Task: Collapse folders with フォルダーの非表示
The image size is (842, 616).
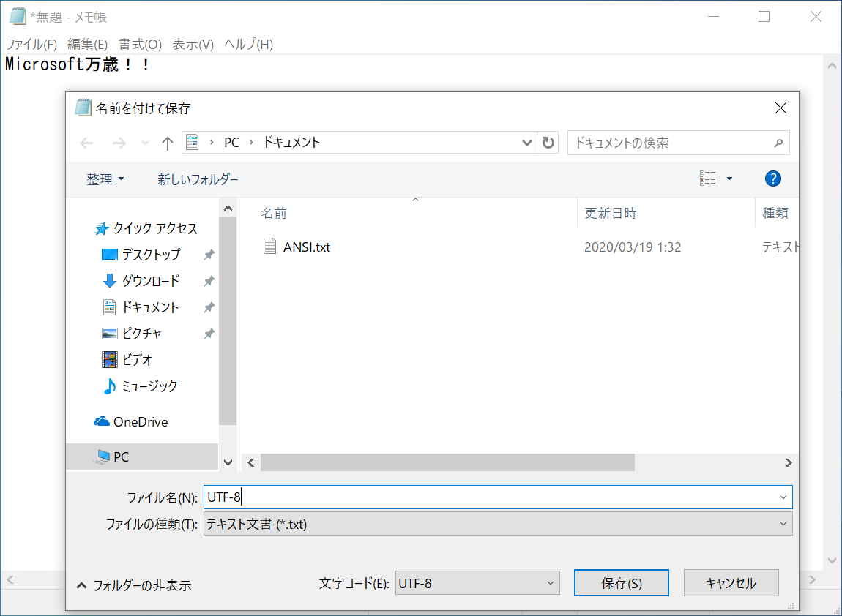Action: click(134, 585)
